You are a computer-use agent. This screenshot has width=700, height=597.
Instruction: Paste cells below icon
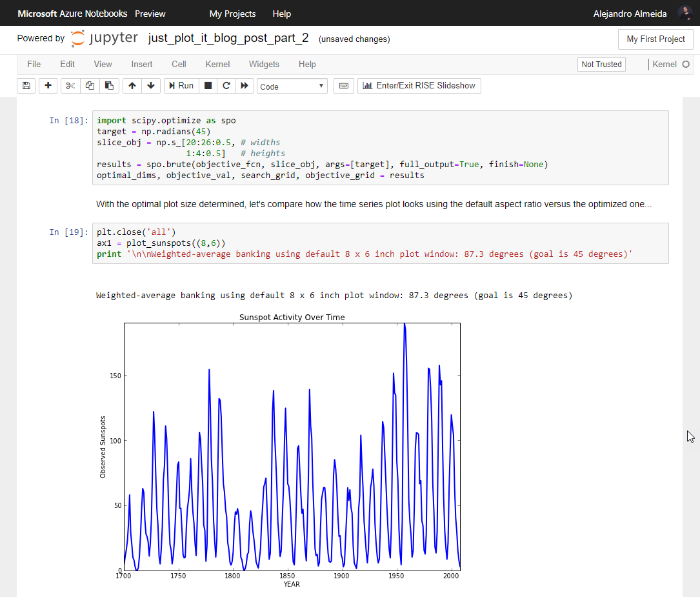[x=109, y=86]
